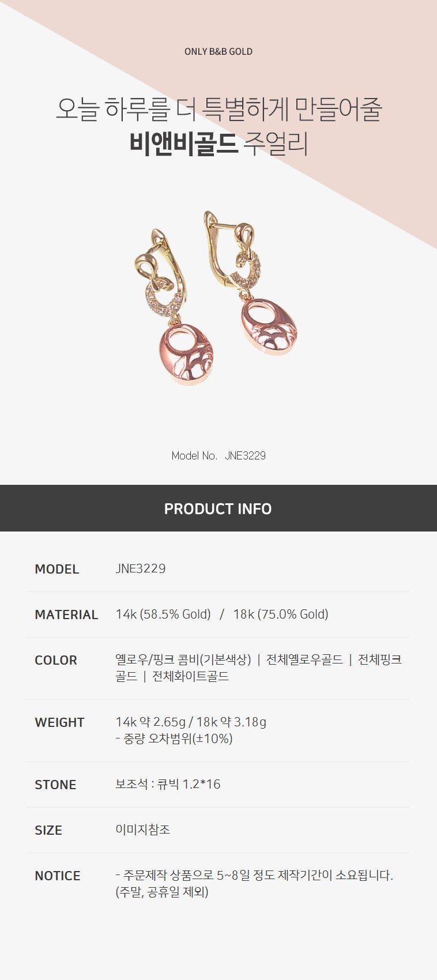
Task: Click the 전체화이트골드 color option
Action: pos(190,676)
